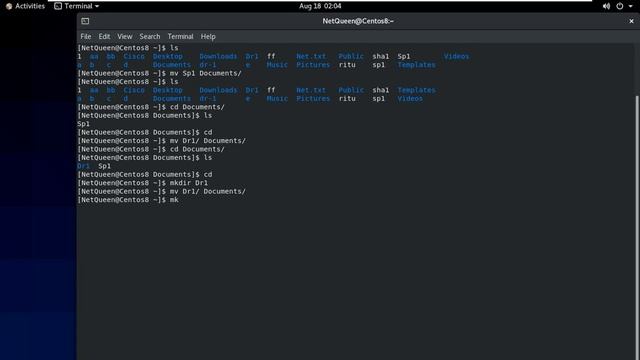640x360 pixels.
Task: Open the Terminal app menu in top bar
Action: point(77,6)
